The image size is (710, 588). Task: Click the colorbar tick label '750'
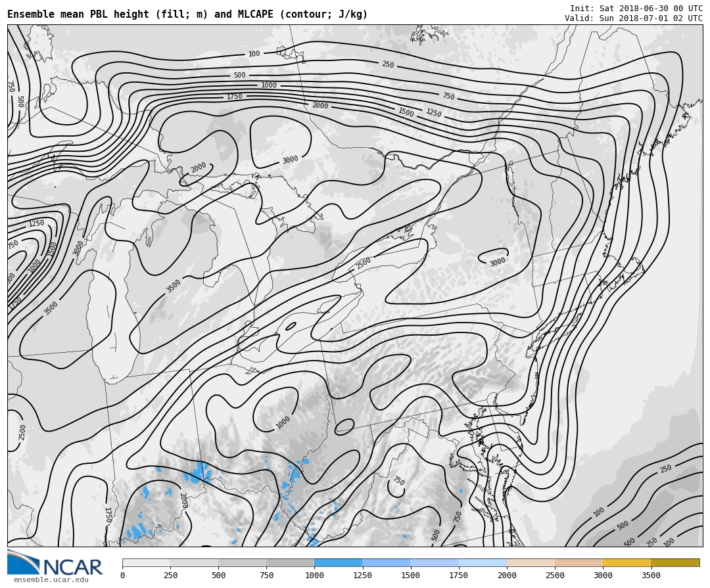tap(266, 576)
